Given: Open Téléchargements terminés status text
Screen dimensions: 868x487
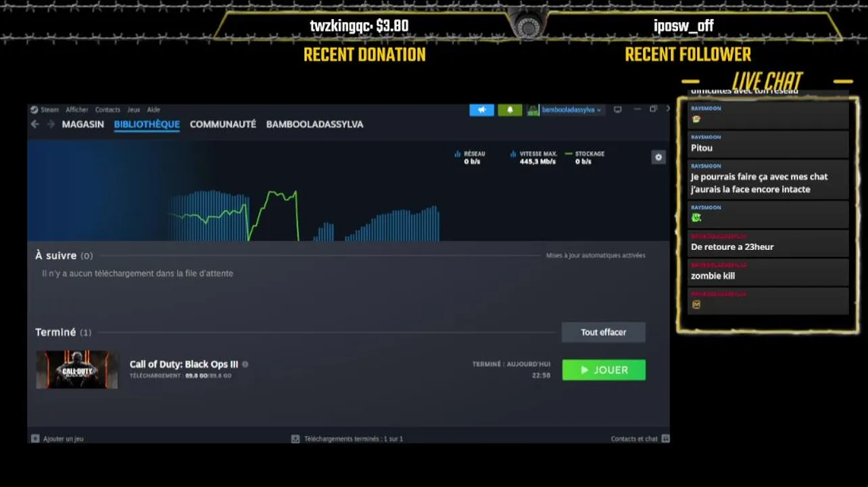Looking at the screenshot, I should [x=354, y=439].
